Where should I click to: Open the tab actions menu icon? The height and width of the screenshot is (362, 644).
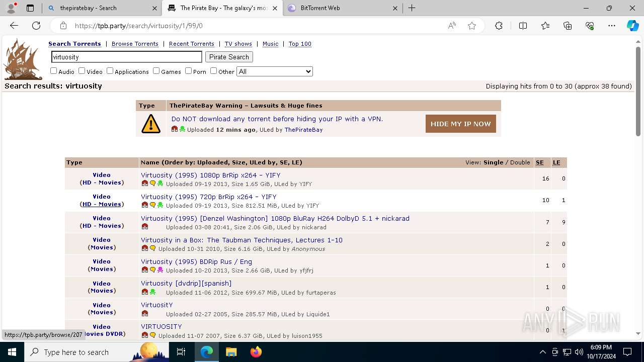click(x=30, y=8)
